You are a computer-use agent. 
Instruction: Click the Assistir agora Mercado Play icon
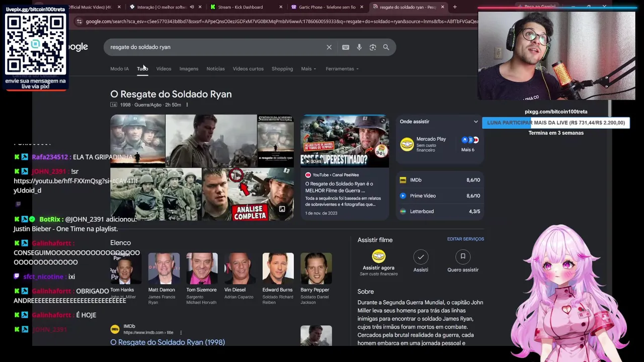click(x=378, y=256)
